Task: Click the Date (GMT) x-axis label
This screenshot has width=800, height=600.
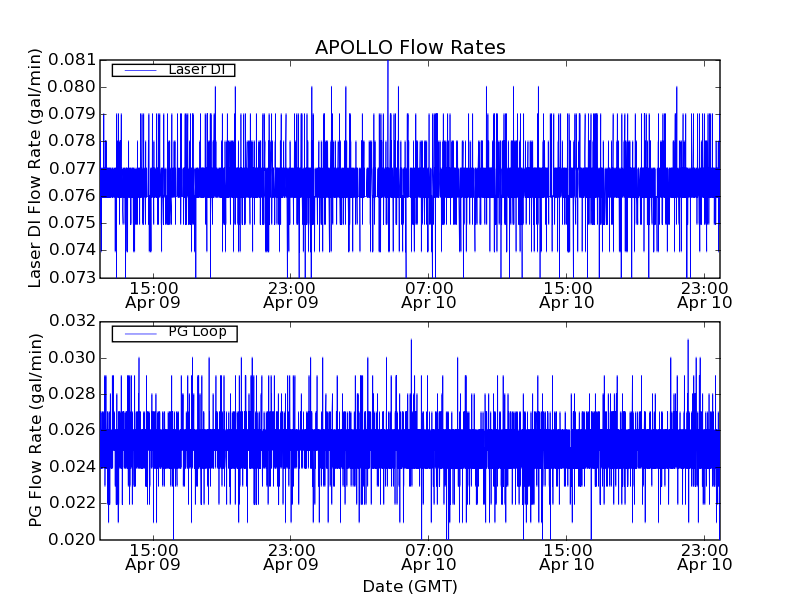Action: coord(410,586)
